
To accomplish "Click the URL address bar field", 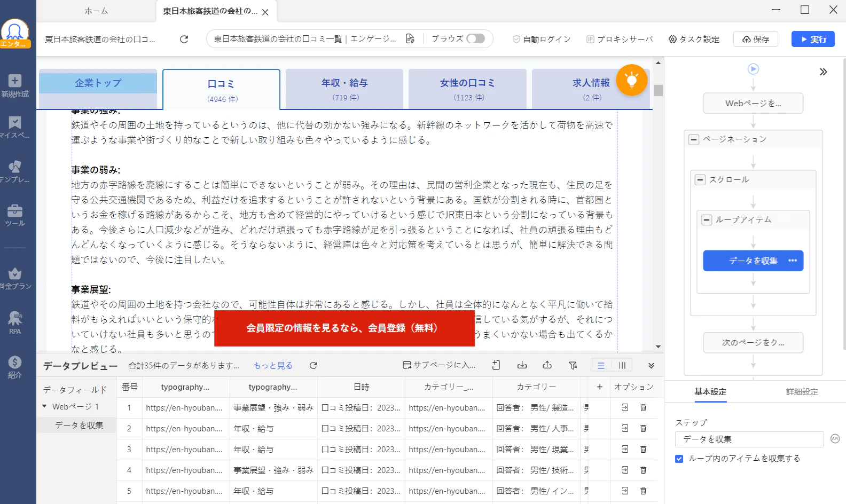I will point(305,38).
